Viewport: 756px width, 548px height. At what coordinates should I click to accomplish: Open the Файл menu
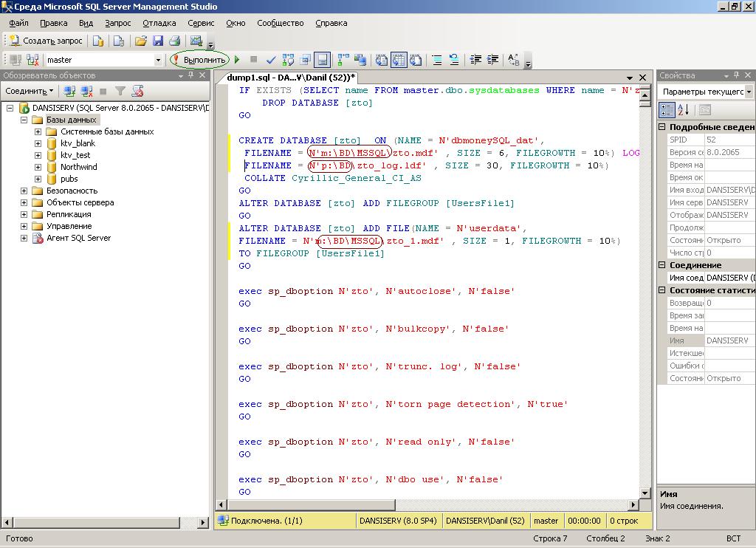coord(18,23)
